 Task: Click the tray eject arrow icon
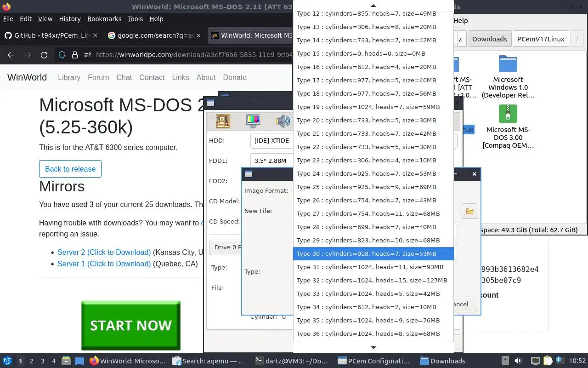[505, 361]
